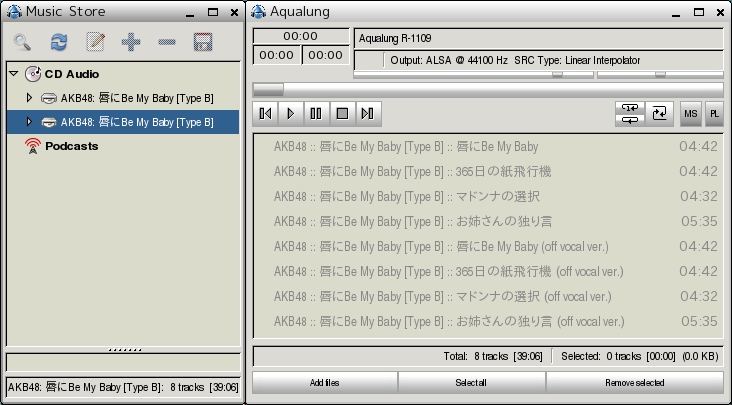The height and width of the screenshot is (405, 732).
Task: Click the main 00:00 time display
Action: point(301,36)
